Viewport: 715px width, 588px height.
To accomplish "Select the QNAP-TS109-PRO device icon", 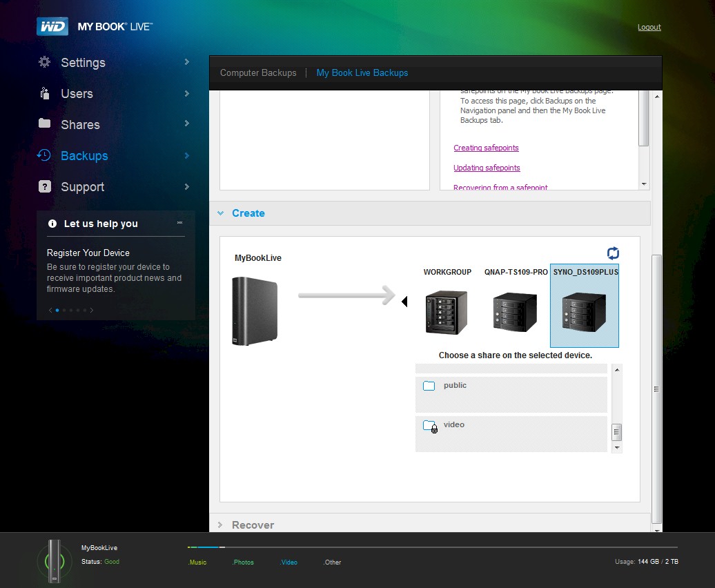I will 515,312.
